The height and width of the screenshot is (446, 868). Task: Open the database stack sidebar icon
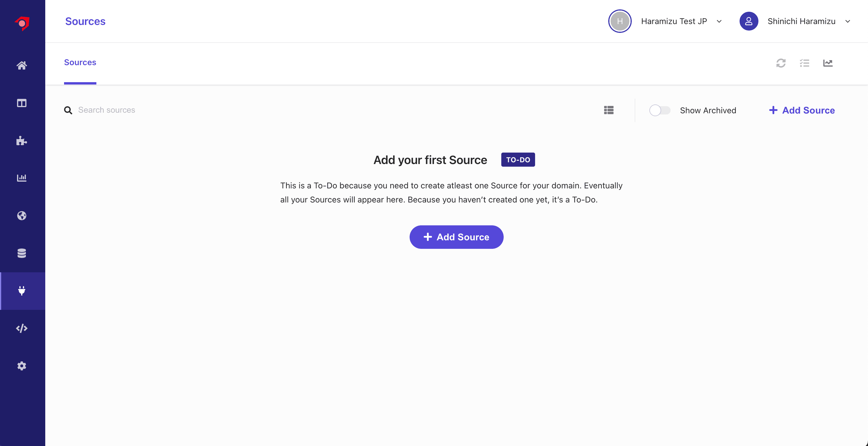tap(22, 253)
